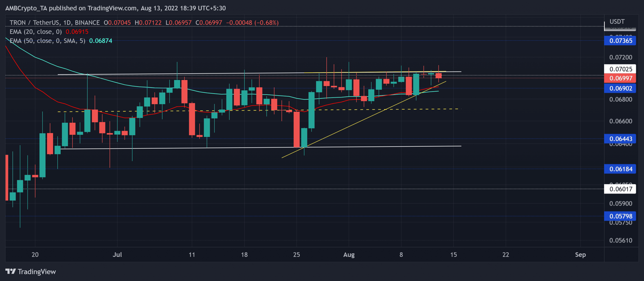Click the 0.05610 price axis tick
The image size is (644, 281).
(x=621, y=240)
